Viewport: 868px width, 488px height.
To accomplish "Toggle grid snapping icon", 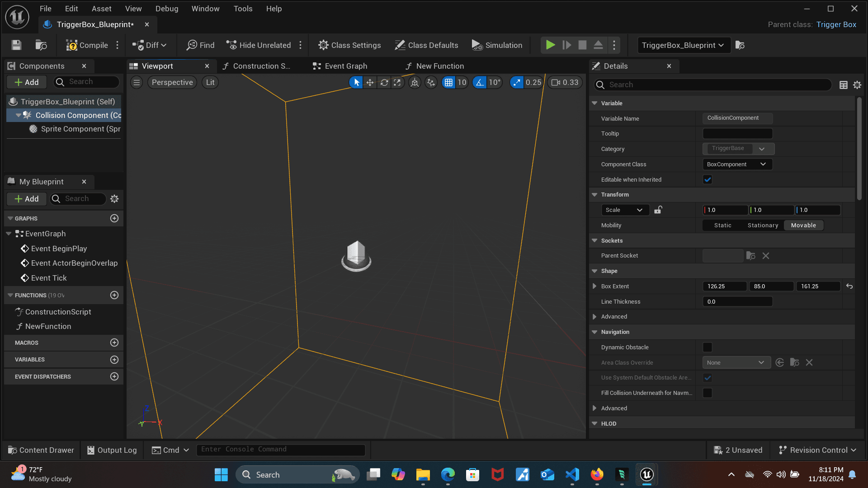I will (x=448, y=82).
